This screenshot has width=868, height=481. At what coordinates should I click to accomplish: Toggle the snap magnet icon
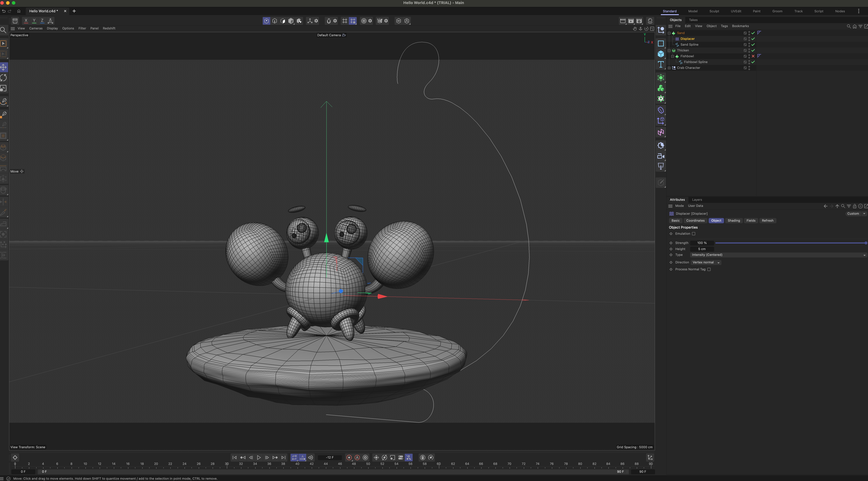coord(329,21)
